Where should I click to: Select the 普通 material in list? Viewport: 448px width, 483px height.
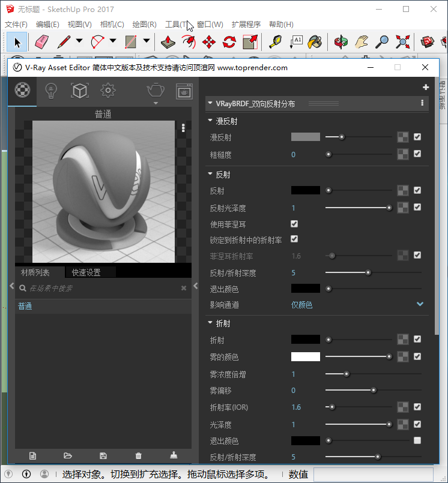coord(103,306)
